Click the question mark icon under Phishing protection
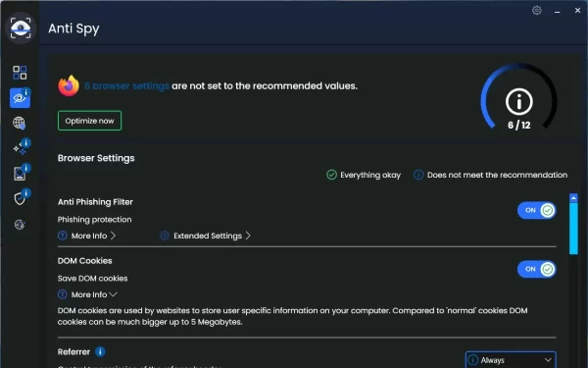588x368 pixels. [x=63, y=236]
